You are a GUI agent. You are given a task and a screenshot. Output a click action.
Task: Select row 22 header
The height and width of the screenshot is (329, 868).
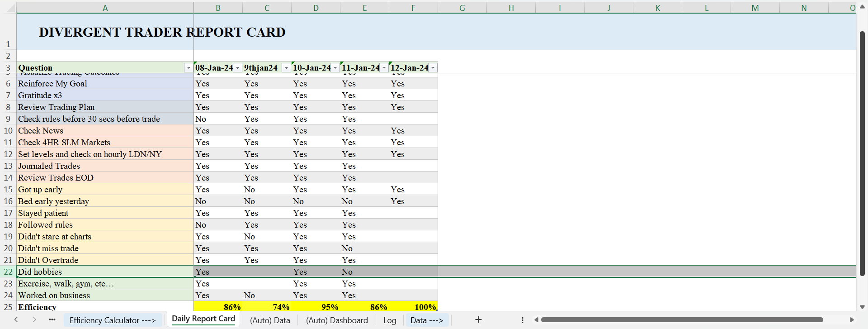(x=8, y=272)
